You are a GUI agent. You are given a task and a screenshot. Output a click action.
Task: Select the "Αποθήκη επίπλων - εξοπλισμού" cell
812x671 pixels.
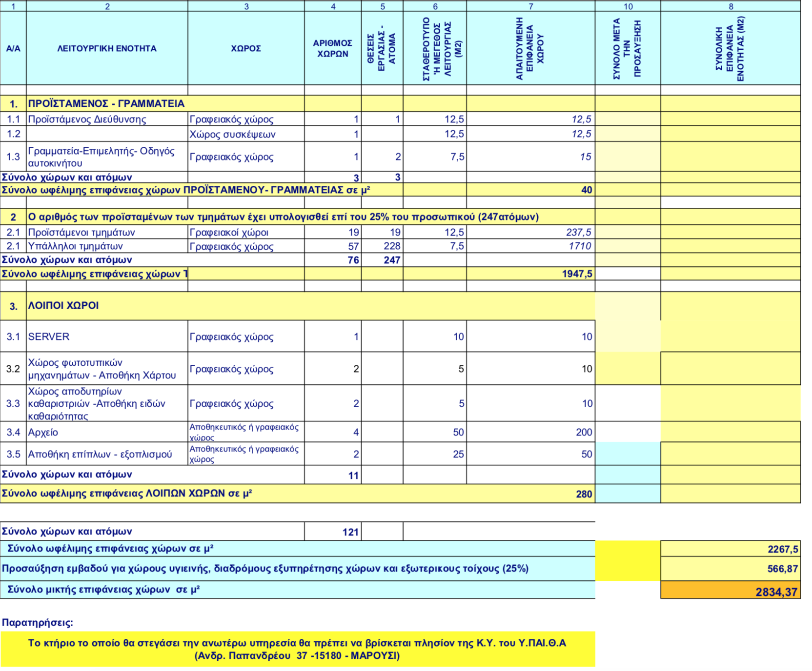(100, 454)
